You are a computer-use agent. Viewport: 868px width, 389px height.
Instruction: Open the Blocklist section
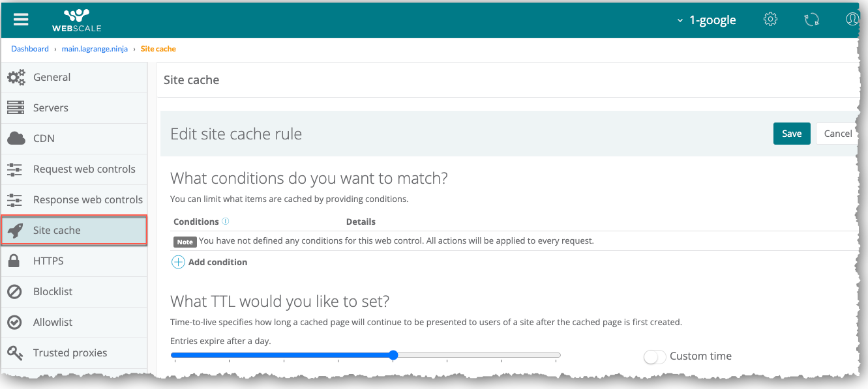click(x=53, y=291)
